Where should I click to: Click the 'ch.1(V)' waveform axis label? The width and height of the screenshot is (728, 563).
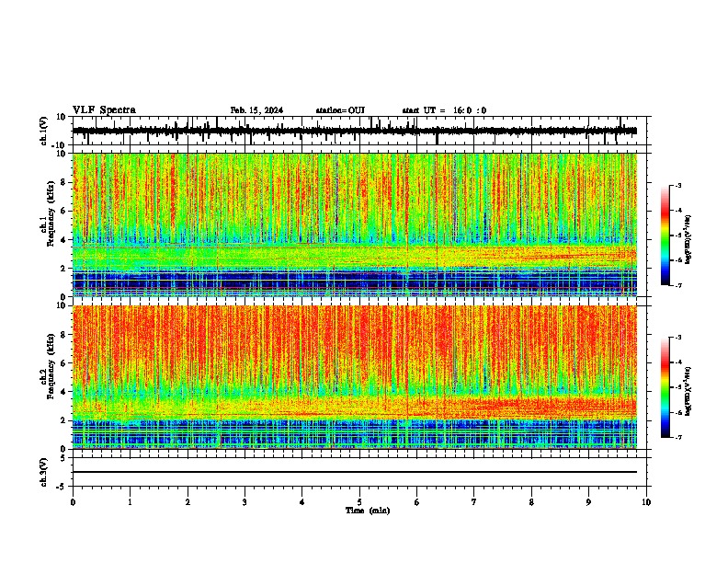(x=44, y=131)
